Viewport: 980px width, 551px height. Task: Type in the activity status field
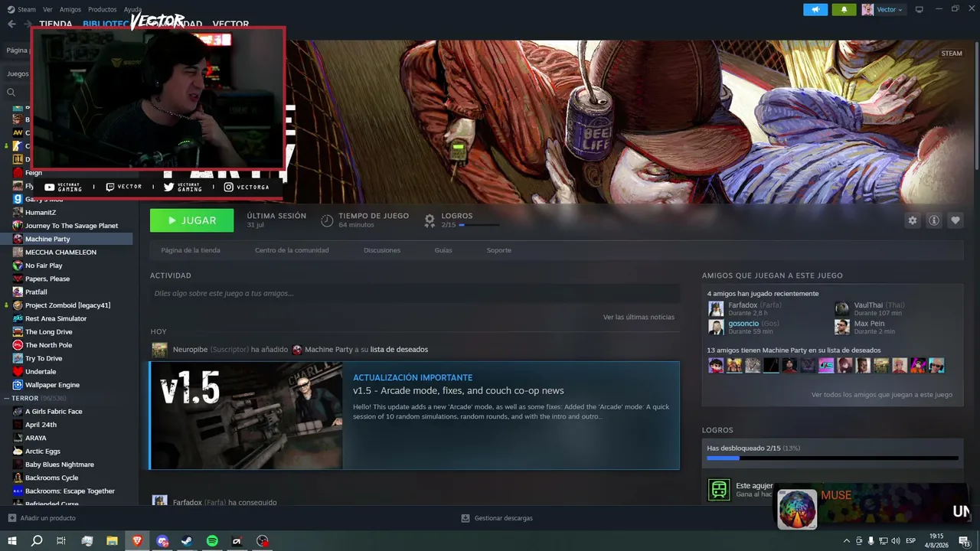tap(415, 293)
